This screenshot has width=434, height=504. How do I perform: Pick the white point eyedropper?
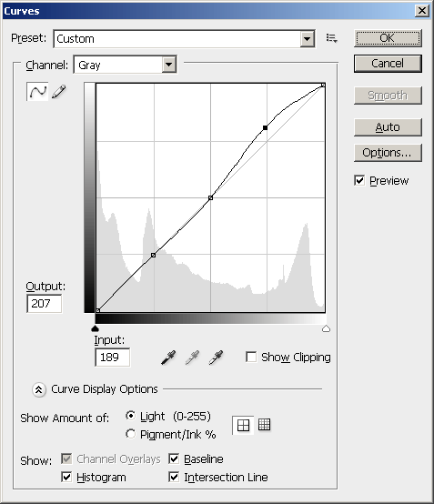tap(216, 358)
